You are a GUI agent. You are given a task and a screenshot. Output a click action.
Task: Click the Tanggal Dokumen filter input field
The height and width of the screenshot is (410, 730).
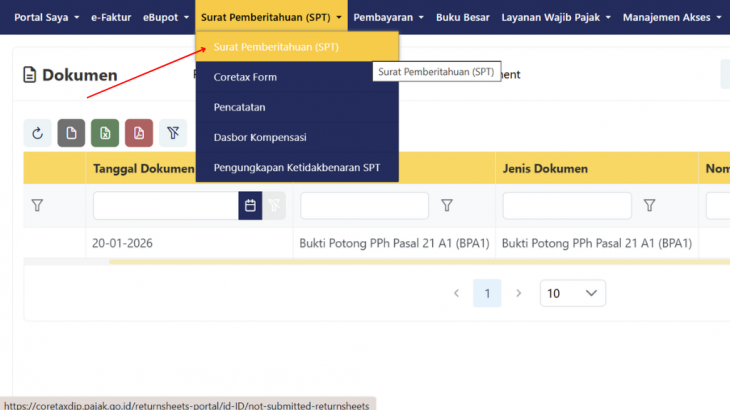pos(165,206)
